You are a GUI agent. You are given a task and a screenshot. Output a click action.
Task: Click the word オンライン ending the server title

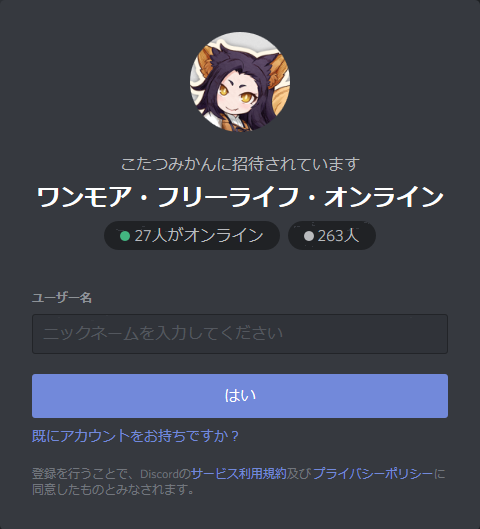click(x=384, y=197)
